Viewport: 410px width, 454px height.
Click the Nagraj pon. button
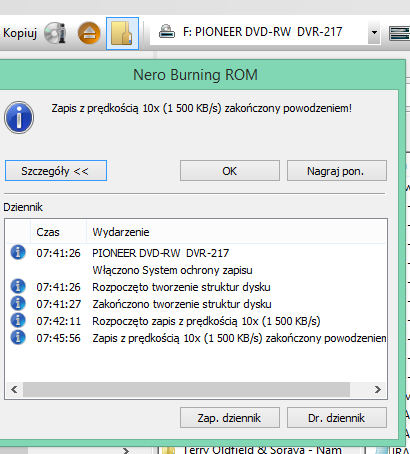click(x=337, y=171)
